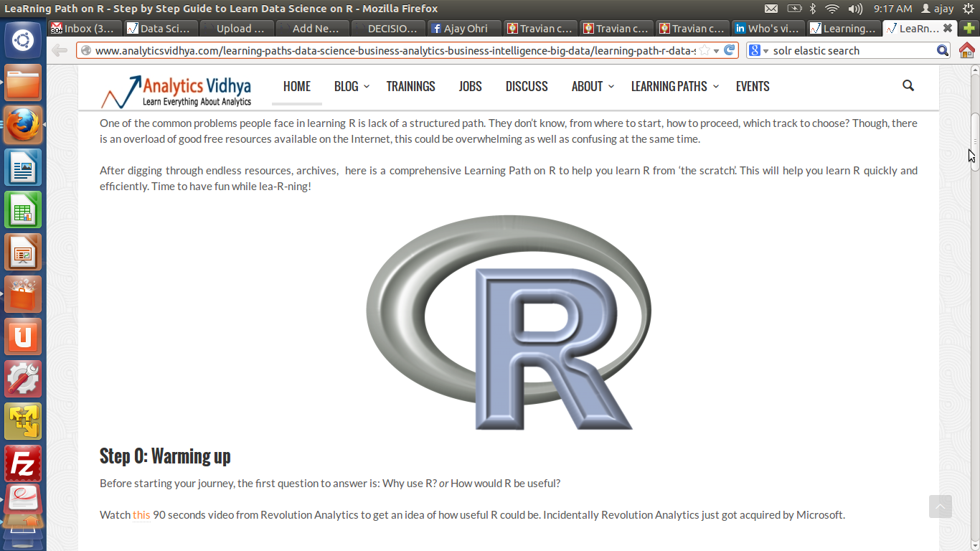Reload the page with the refresh icon
This screenshot has width=980, height=551.
tap(730, 50)
